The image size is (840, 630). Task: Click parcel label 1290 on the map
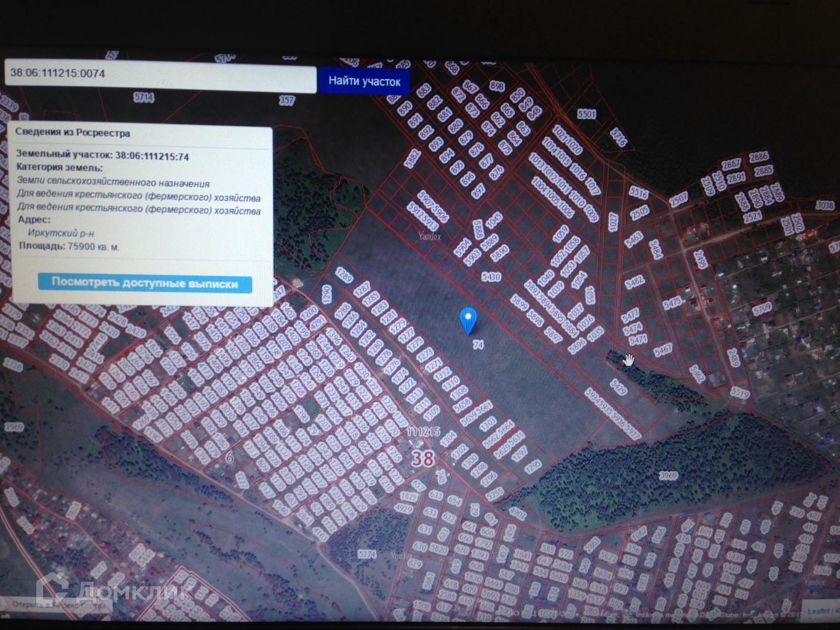[327, 294]
